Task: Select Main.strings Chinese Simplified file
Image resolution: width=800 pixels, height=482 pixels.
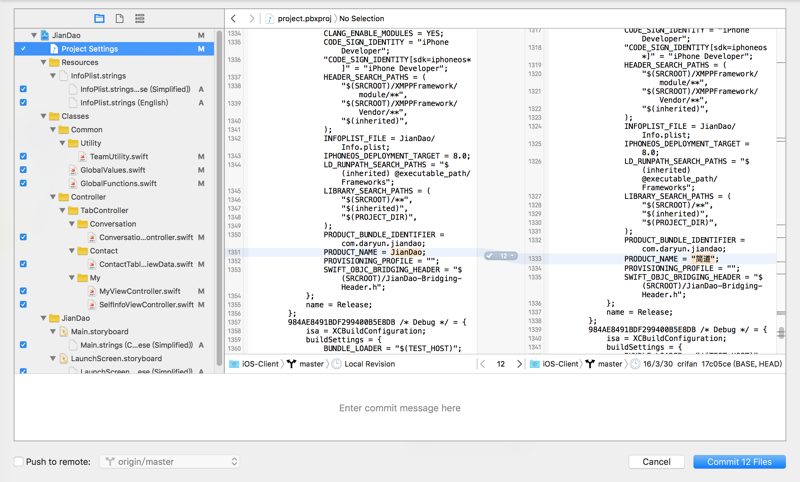Action: [136, 345]
